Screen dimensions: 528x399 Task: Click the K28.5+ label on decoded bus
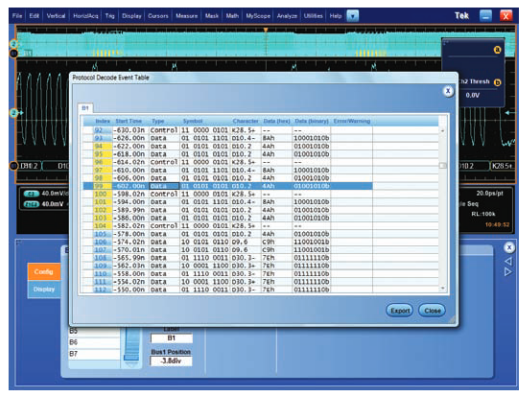(x=502, y=166)
